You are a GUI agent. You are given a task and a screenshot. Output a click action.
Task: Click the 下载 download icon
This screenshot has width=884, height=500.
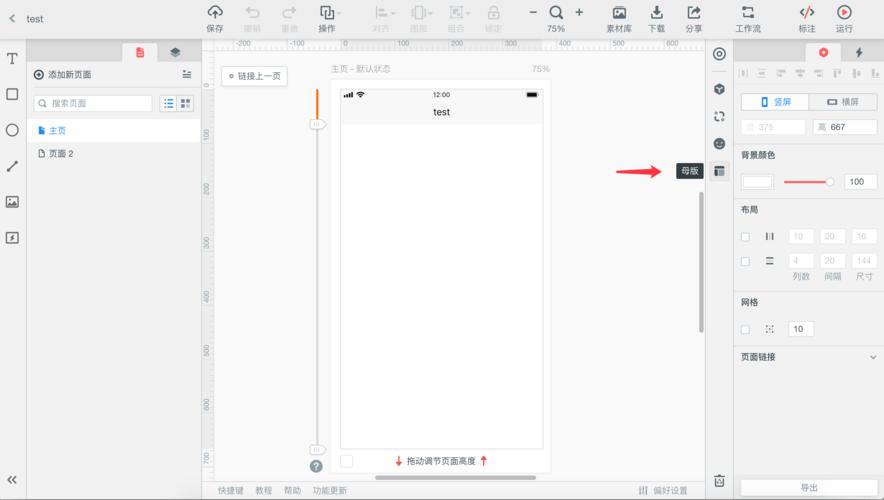click(x=656, y=12)
